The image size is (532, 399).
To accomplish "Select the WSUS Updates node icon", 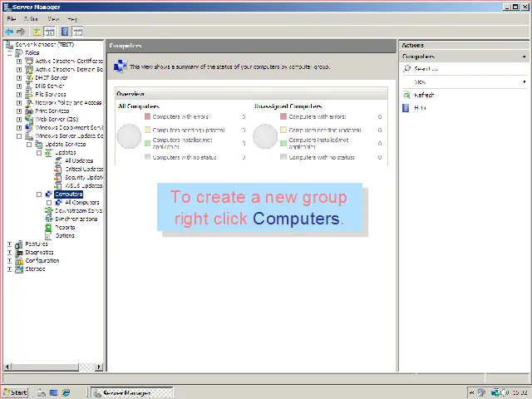I will click(58, 185).
